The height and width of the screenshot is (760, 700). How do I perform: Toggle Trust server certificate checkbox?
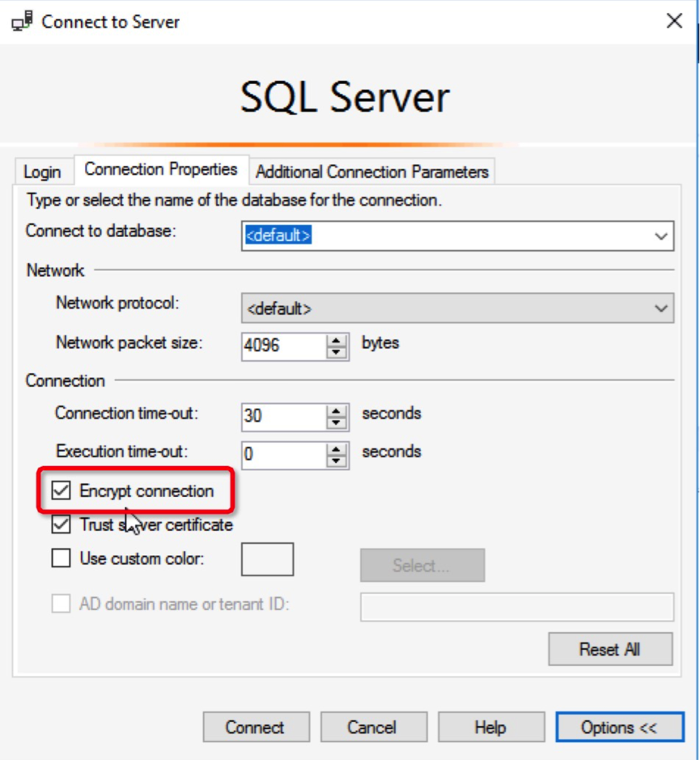coord(62,524)
